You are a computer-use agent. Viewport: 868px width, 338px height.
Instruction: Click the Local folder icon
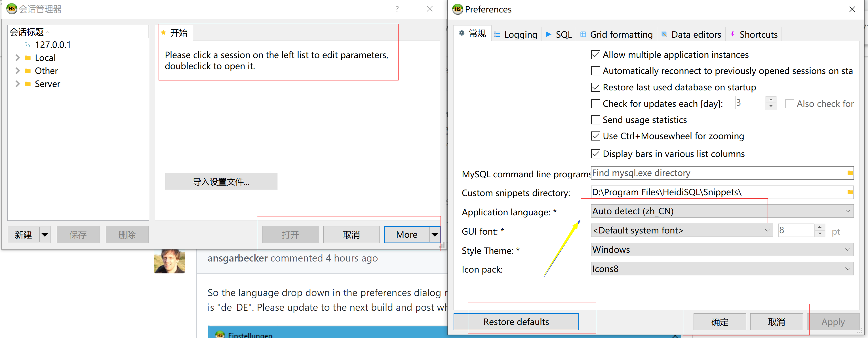click(x=28, y=58)
